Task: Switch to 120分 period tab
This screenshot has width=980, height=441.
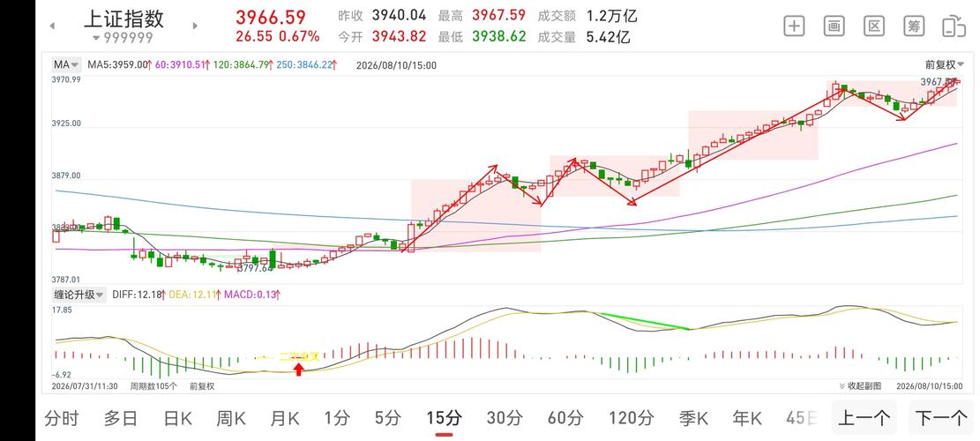Action: coord(631,418)
